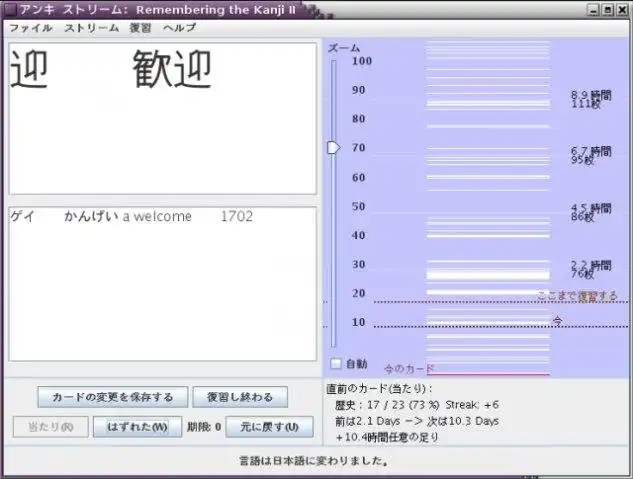
Task: Click the status message 言語は日本語に変わりました
Action: tap(314, 460)
